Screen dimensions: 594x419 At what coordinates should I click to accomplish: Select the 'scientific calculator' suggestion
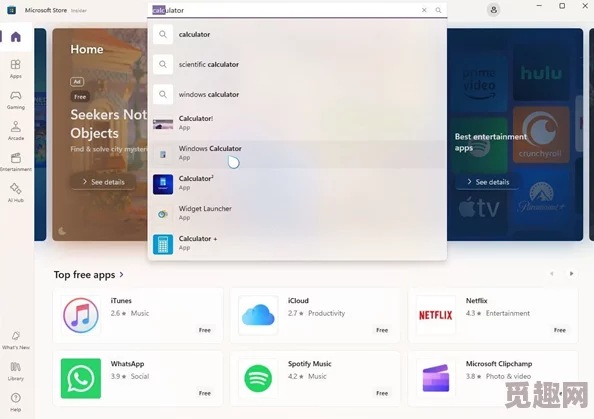[x=297, y=64]
